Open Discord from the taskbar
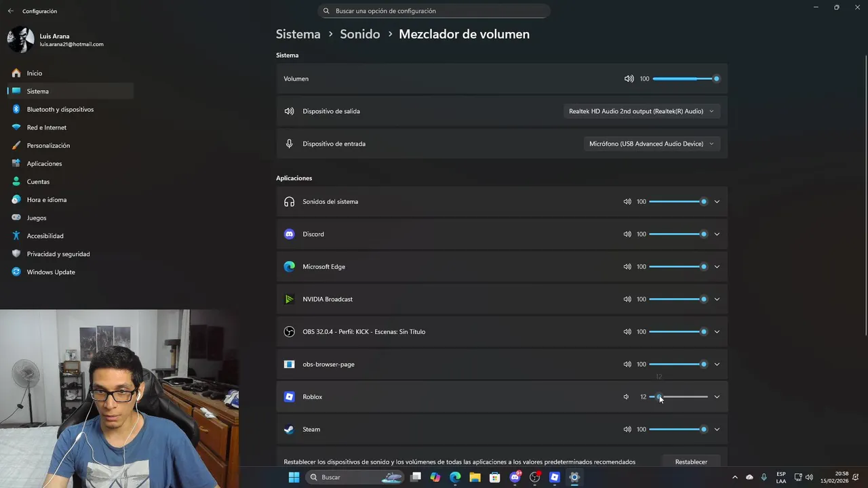The width and height of the screenshot is (868, 488). pos(515,477)
